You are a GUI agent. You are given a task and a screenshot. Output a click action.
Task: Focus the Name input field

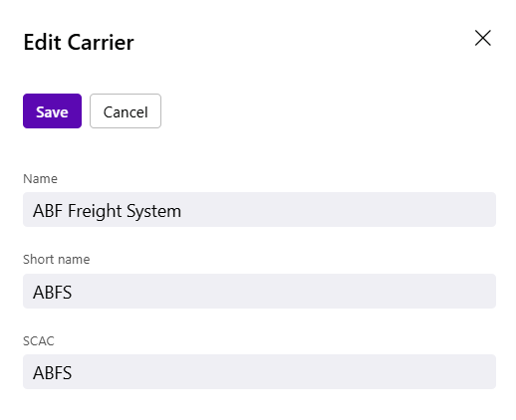tap(259, 210)
